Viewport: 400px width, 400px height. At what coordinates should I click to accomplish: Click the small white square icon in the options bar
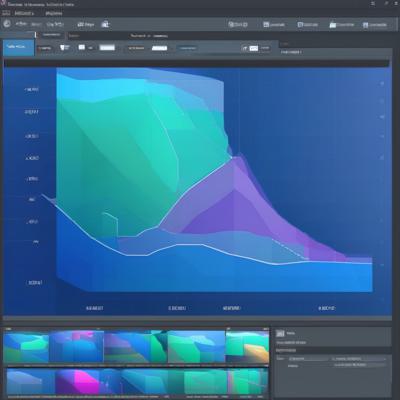click(82, 48)
